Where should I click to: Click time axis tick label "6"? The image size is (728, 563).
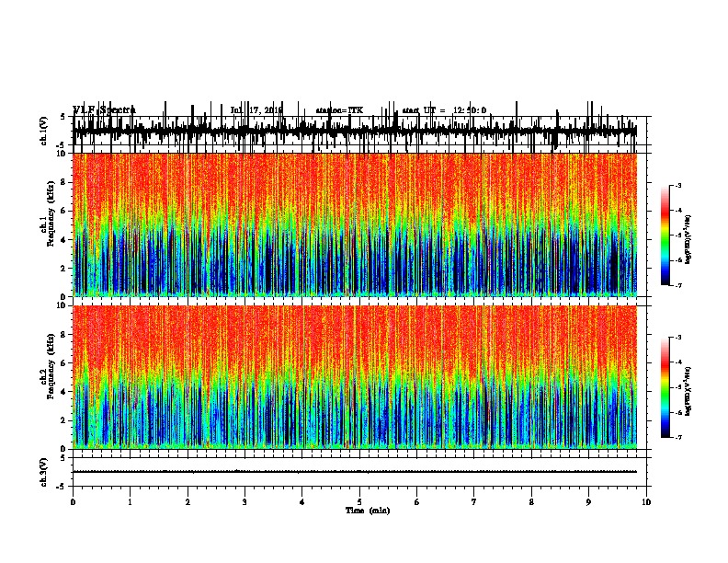[x=417, y=502]
